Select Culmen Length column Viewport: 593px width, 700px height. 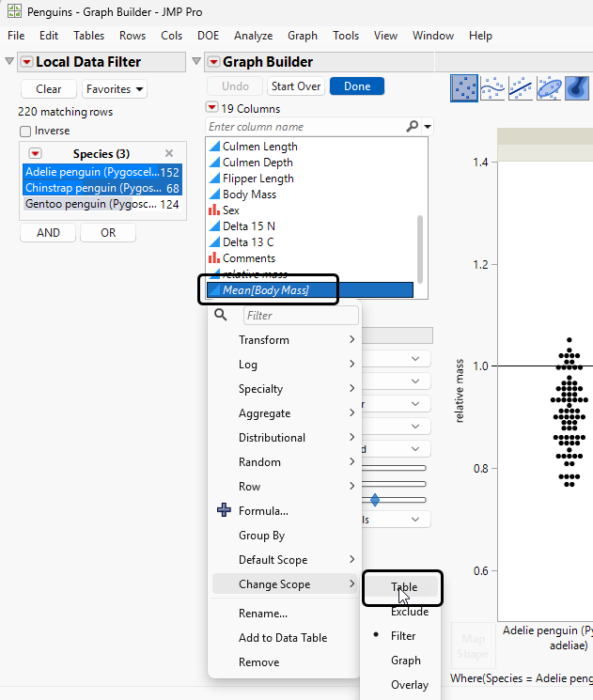point(310,146)
